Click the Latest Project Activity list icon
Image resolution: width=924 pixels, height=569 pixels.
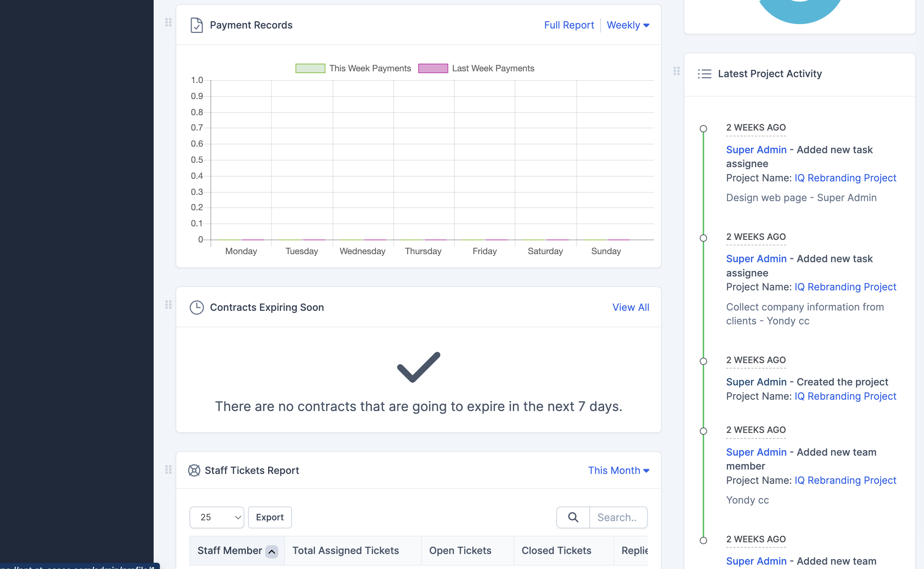[x=705, y=74]
